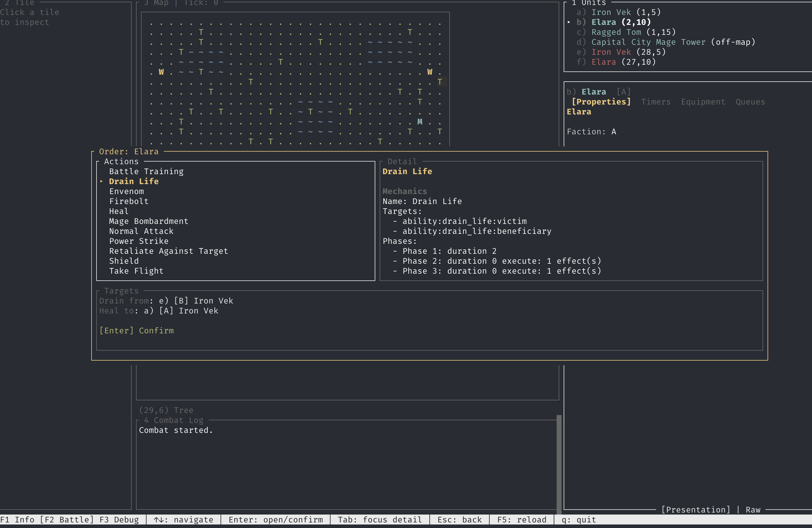
Task: Open the Properties tab
Action: pos(601,102)
